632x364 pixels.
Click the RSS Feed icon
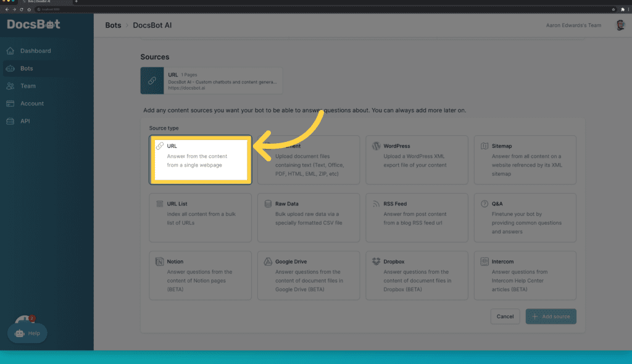click(x=376, y=204)
